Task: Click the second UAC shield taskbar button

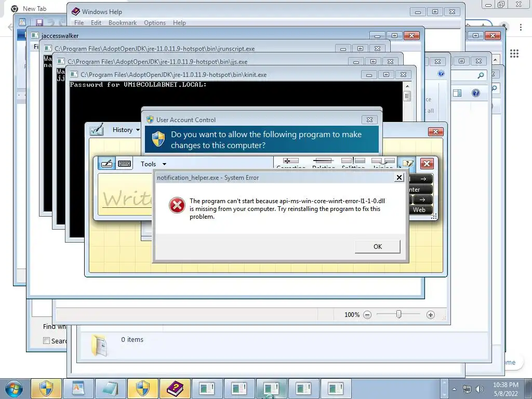Action: [x=142, y=389]
